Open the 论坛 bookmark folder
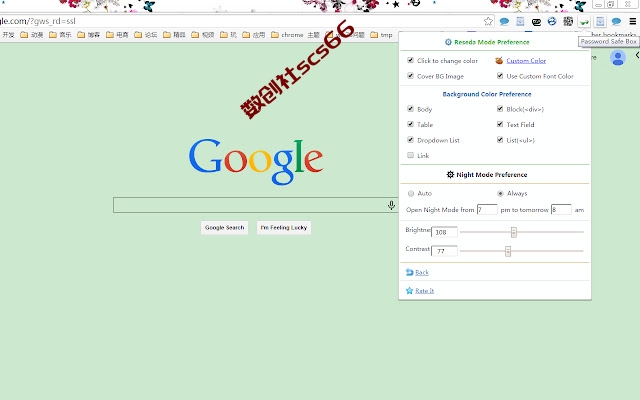The height and width of the screenshot is (400, 640). [146, 35]
